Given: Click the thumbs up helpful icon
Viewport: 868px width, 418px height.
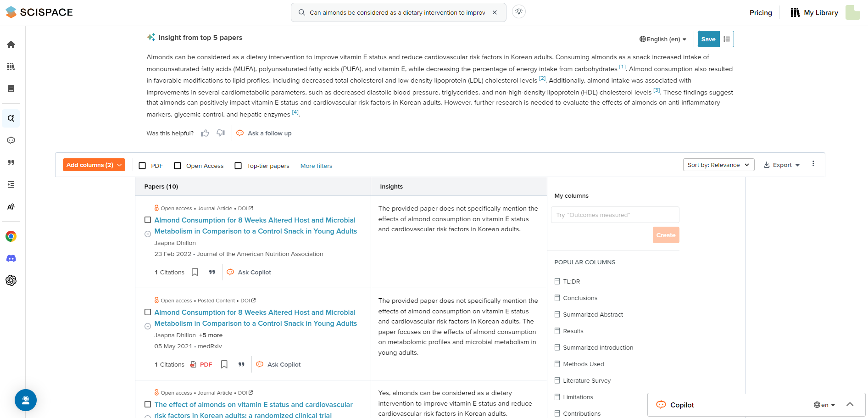Looking at the screenshot, I should 205,133.
